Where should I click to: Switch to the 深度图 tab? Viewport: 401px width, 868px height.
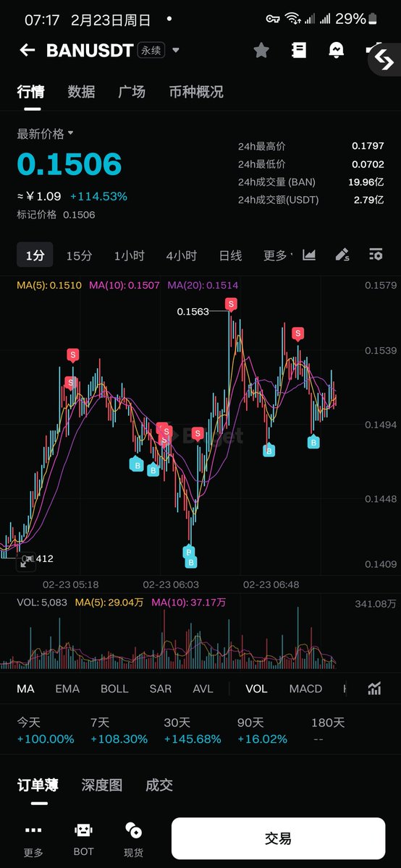tap(101, 785)
